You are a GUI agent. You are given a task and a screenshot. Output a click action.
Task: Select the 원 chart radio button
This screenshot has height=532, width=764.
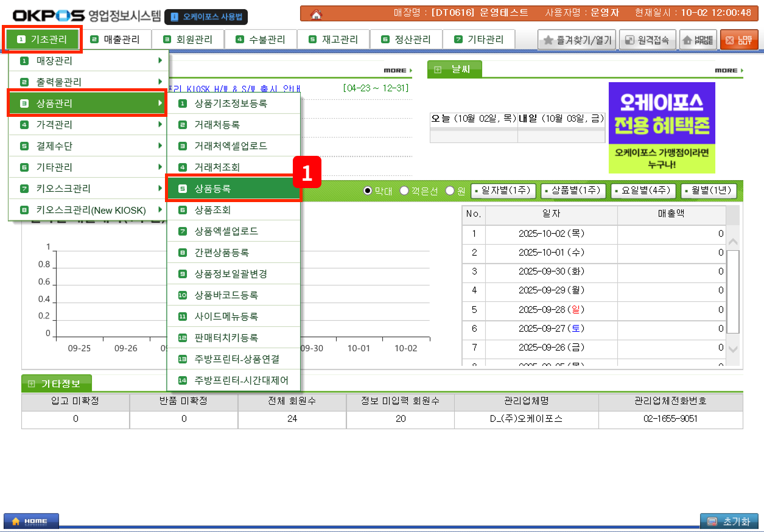[450, 191]
